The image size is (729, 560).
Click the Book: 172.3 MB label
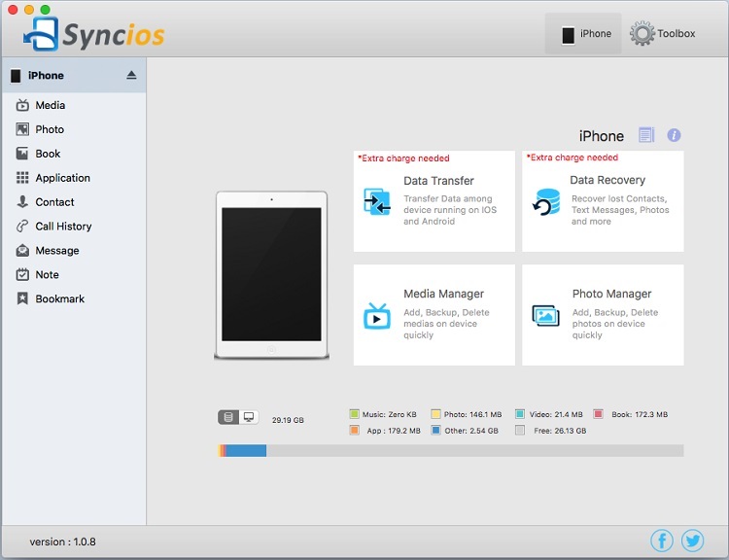click(640, 414)
